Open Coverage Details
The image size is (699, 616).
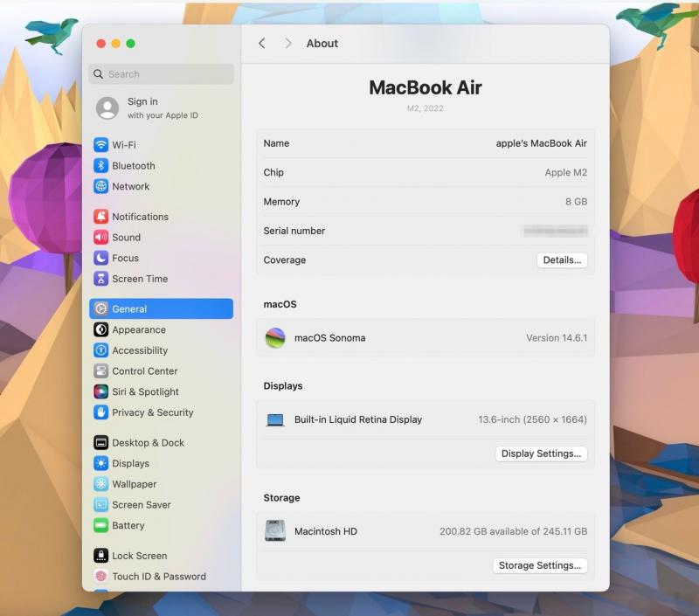pyautogui.click(x=562, y=260)
